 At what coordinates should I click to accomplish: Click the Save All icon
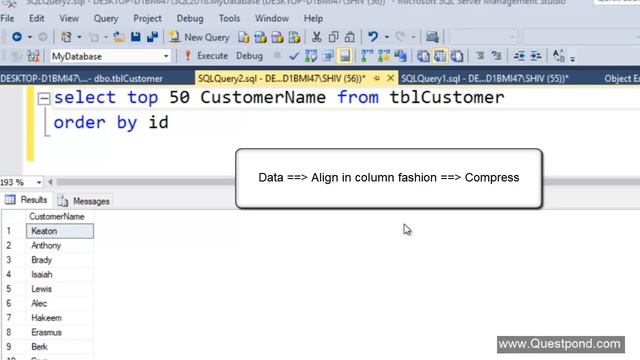tap(152, 37)
